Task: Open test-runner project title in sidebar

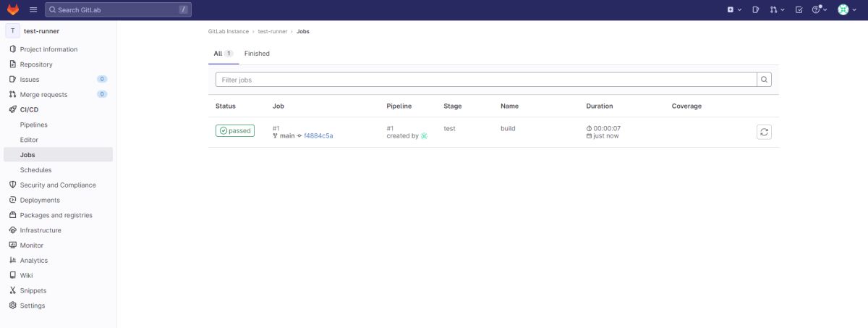Action: (x=41, y=31)
